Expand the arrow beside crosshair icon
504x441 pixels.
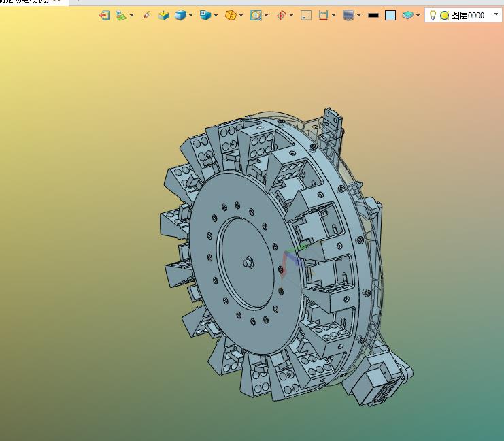coord(291,15)
